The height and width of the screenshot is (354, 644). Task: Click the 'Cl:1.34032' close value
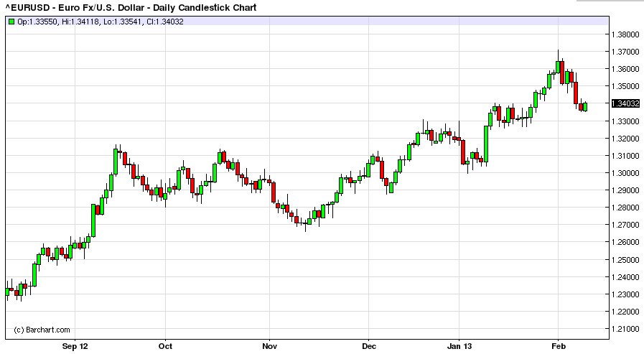164,22
